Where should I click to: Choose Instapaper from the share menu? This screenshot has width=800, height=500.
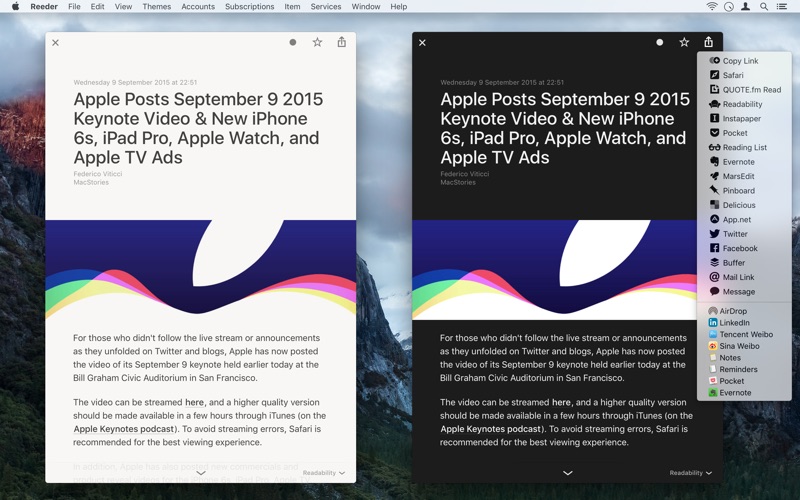(x=741, y=118)
